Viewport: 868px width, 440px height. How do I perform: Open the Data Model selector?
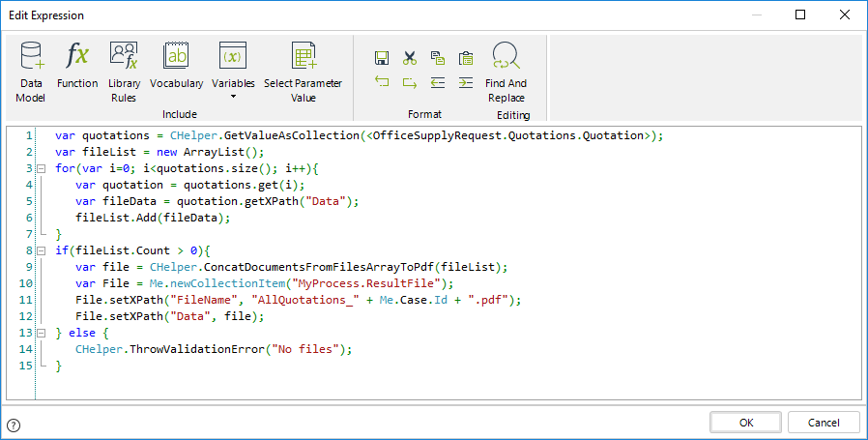[x=31, y=71]
